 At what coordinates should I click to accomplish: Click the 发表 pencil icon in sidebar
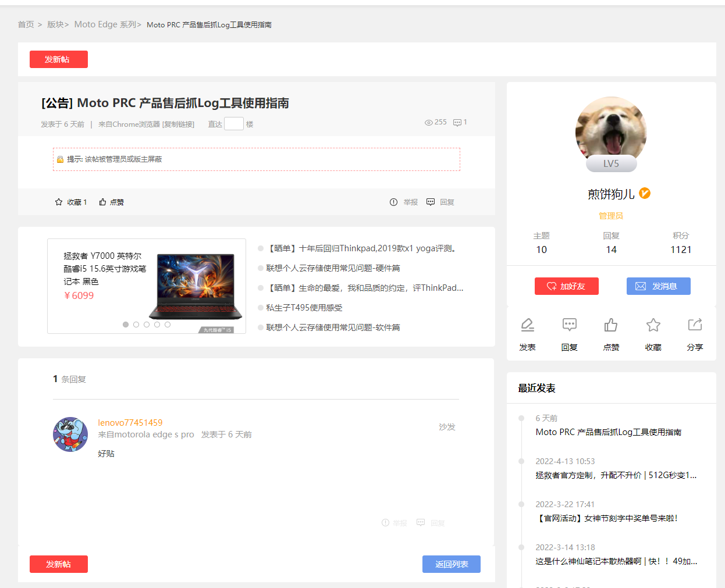coord(527,325)
